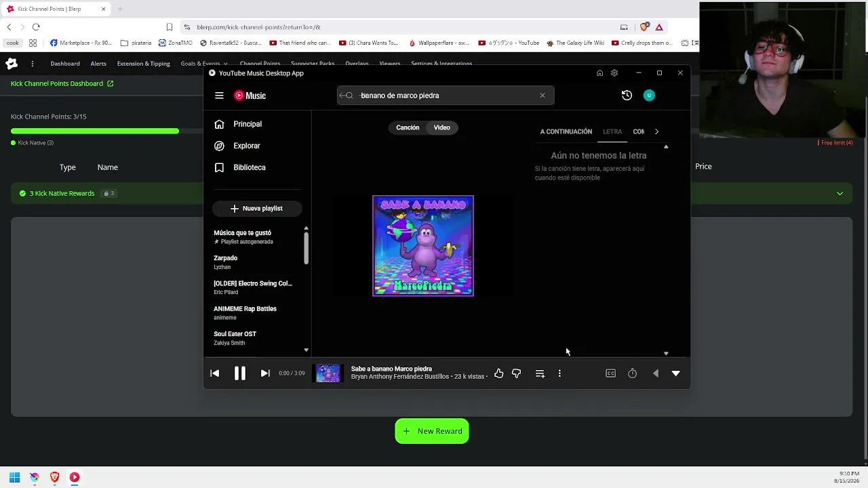The height and width of the screenshot is (488, 868).
Task: Click the left triangle player icon
Action: pos(655,373)
